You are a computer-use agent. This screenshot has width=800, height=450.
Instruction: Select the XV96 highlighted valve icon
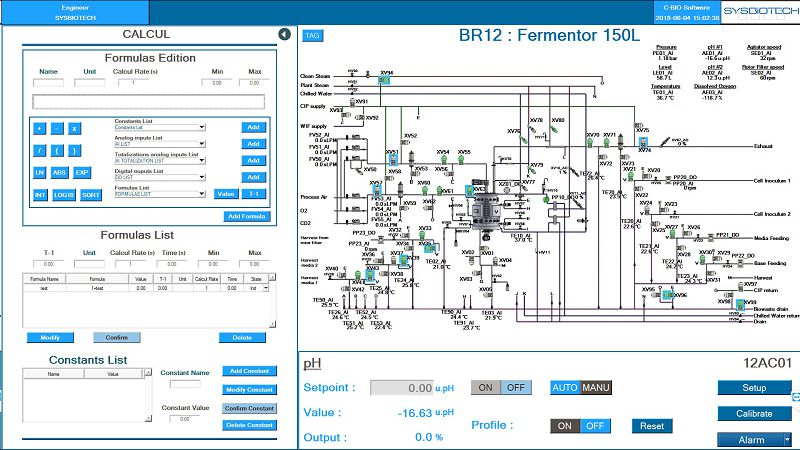pos(667,295)
